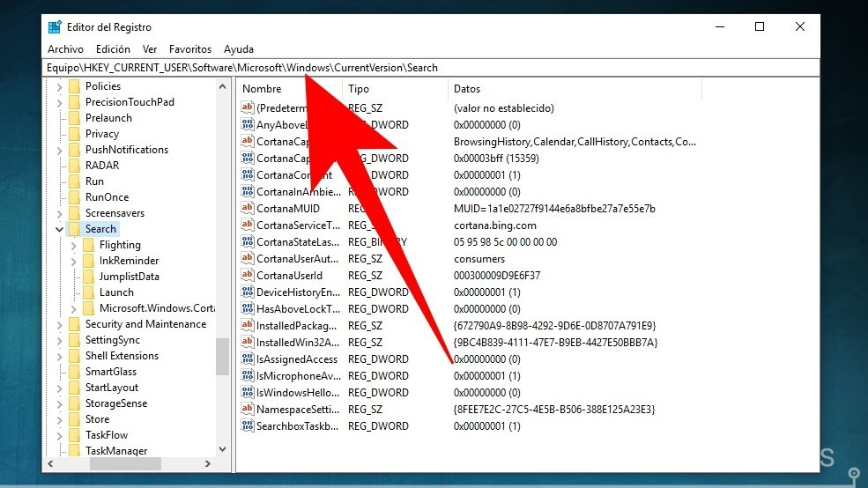Select the IsWindowsHello... value name
Screen dimensions: 868x488
coord(297,393)
